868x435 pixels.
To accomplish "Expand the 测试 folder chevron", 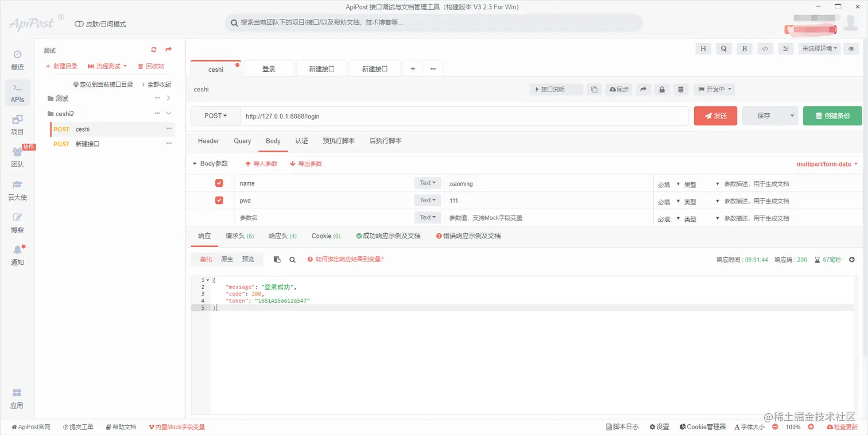I will pos(169,98).
